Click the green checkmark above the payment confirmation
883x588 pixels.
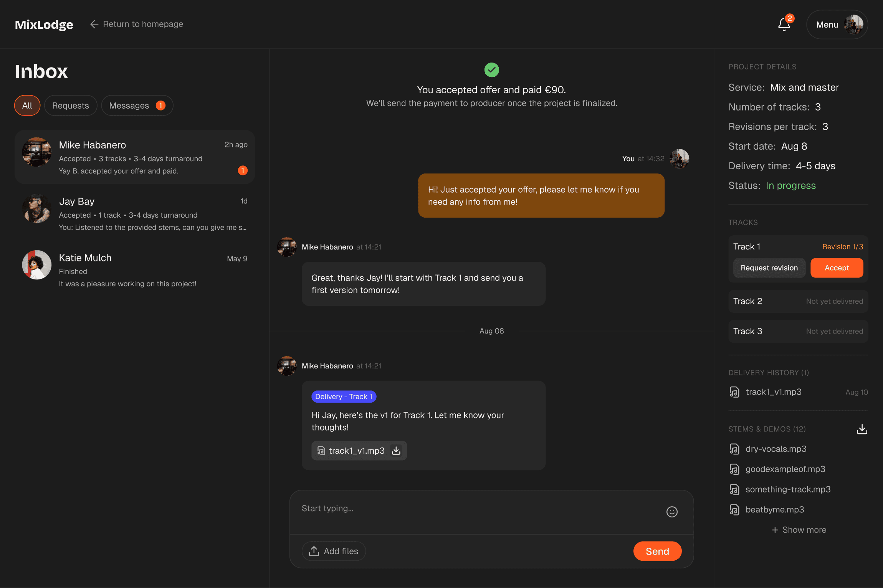(x=492, y=70)
